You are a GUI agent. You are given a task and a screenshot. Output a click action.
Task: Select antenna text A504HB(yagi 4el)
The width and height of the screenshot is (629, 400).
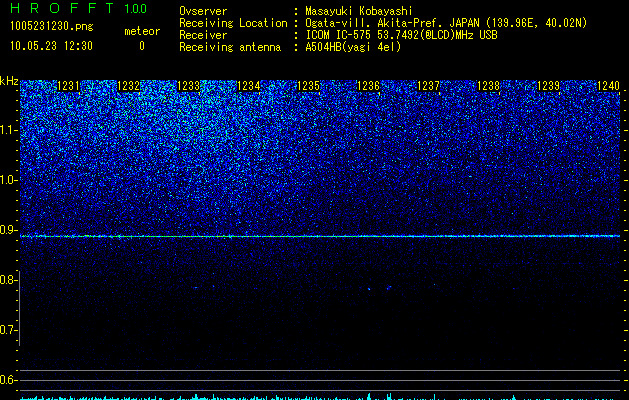(353, 47)
